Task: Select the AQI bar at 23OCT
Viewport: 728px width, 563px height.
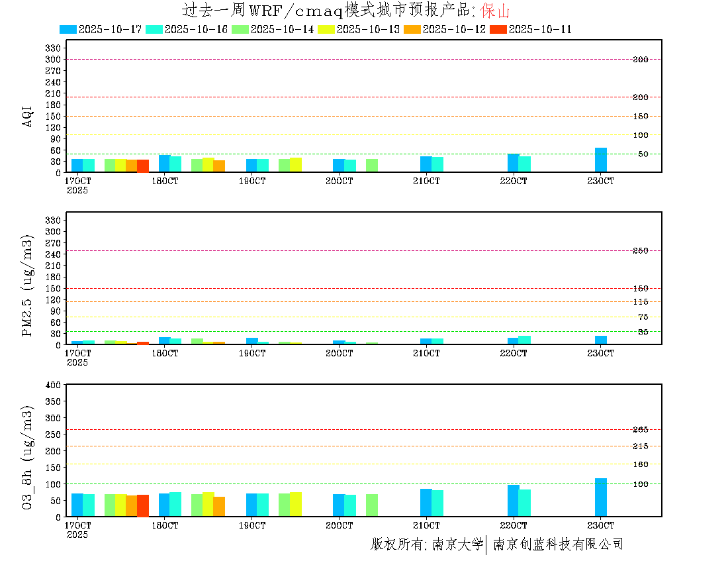Action: coord(601,160)
